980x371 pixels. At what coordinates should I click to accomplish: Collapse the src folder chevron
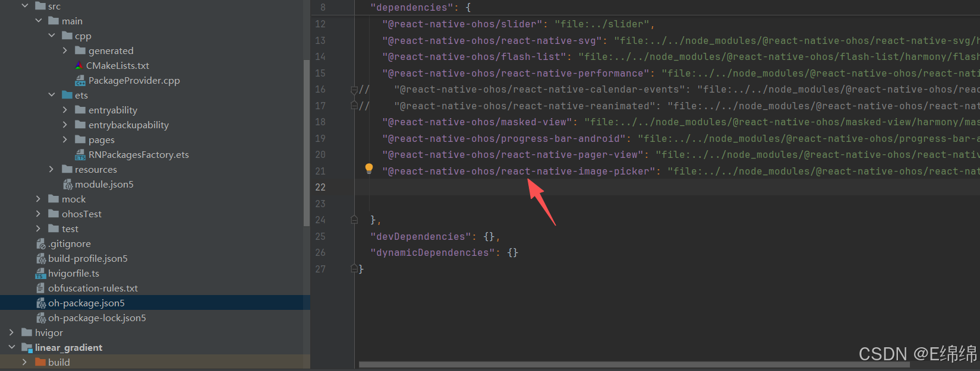(25, 6)
